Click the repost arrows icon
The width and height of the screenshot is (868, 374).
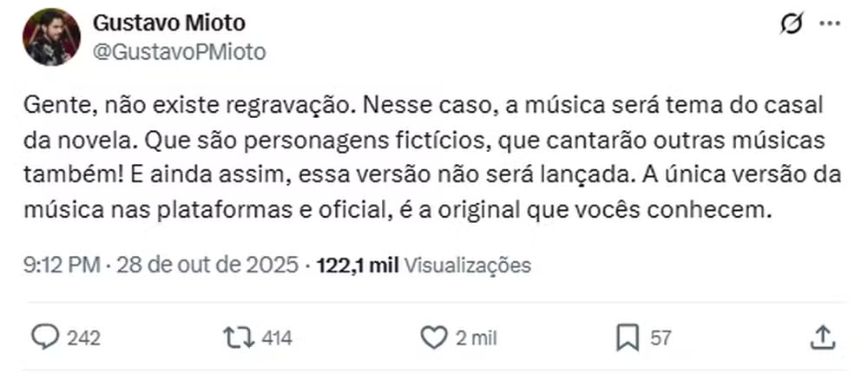[235, 338]
